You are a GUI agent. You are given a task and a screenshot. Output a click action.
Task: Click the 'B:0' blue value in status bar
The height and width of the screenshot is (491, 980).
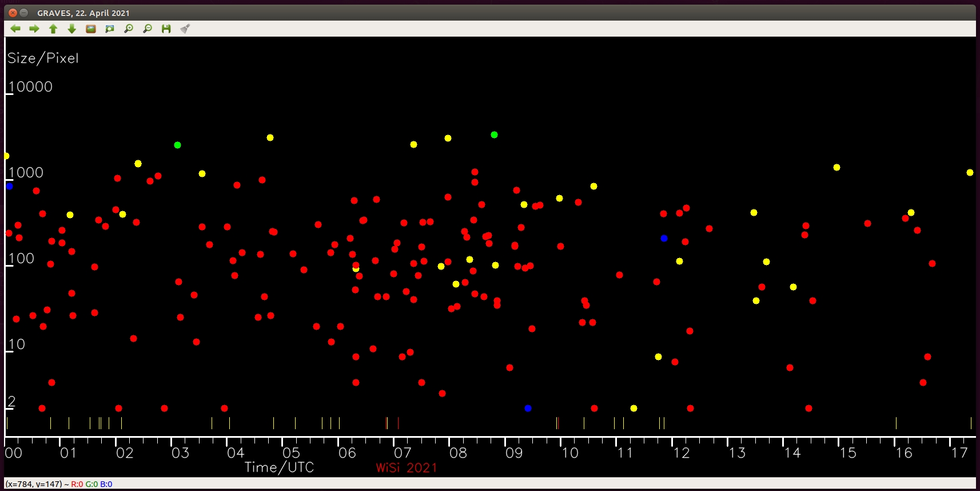click(106, 484)
